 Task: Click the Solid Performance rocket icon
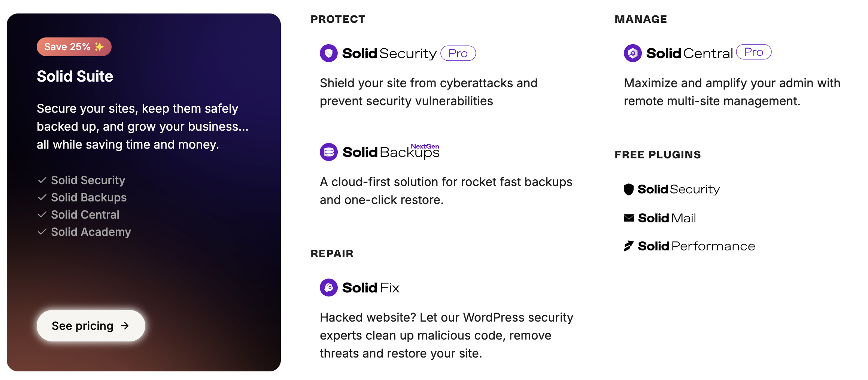(628, 246)
